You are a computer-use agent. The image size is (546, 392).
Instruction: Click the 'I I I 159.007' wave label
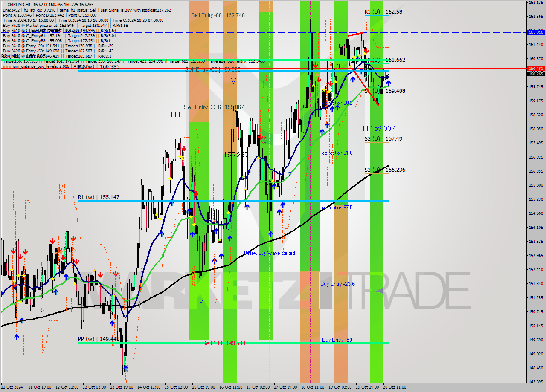pyautogui.click(x=377, y=128)
